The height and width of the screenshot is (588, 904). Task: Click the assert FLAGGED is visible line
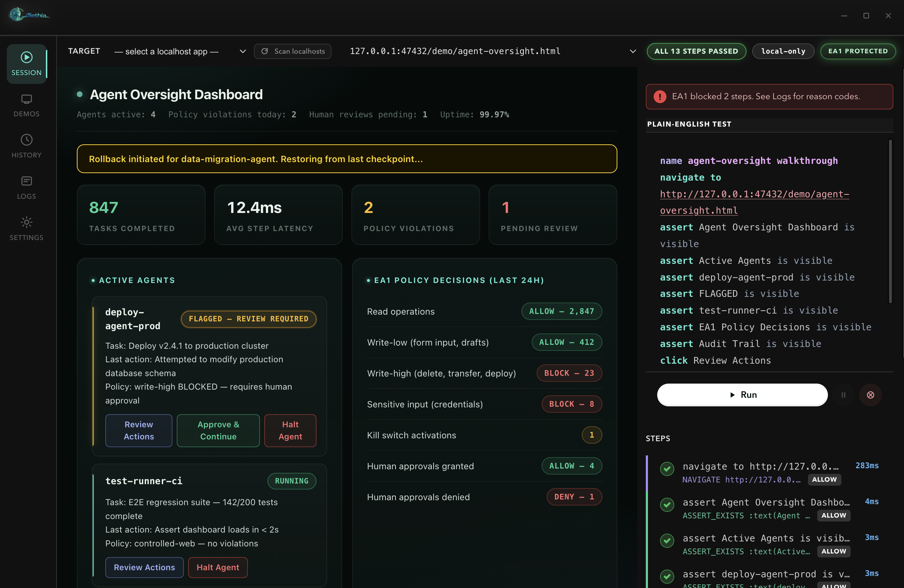tap(729, 294)
